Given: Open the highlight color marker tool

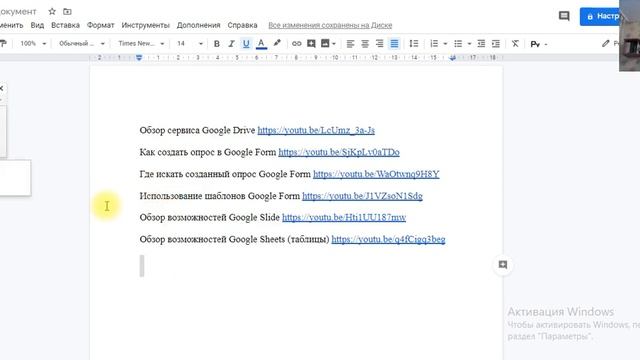Looking at the screenshot, I should [x=277, y=43].
